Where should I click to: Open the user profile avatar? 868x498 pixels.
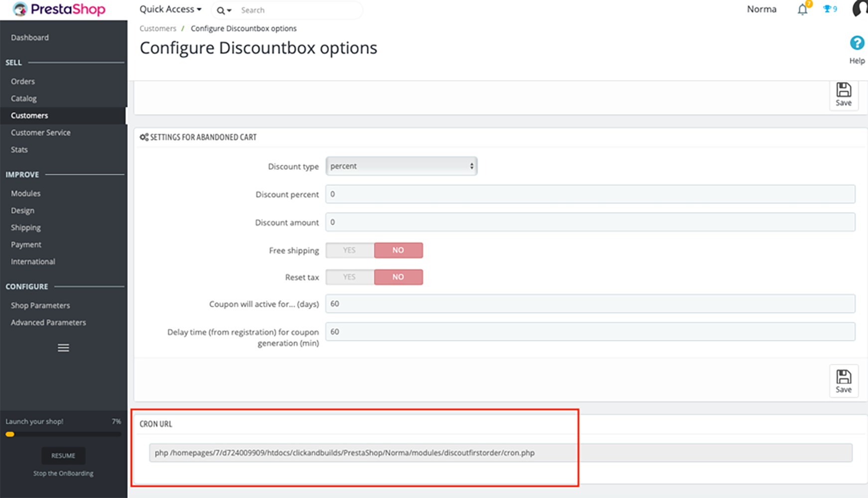[x=861, y=9]
